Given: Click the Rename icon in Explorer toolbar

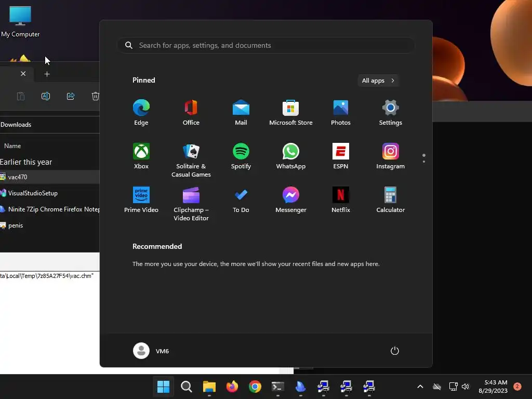Looking at the screenshot, I should pos(46,96).
